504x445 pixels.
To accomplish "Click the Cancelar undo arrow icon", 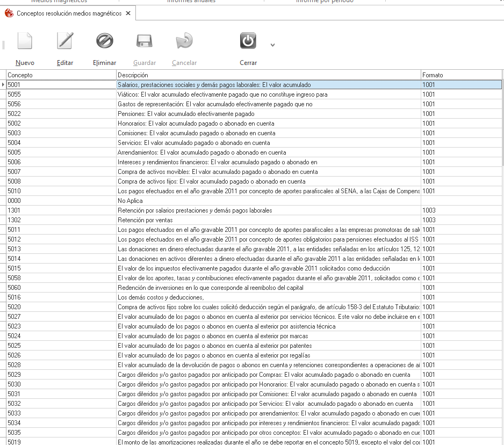I will point(184,41).
